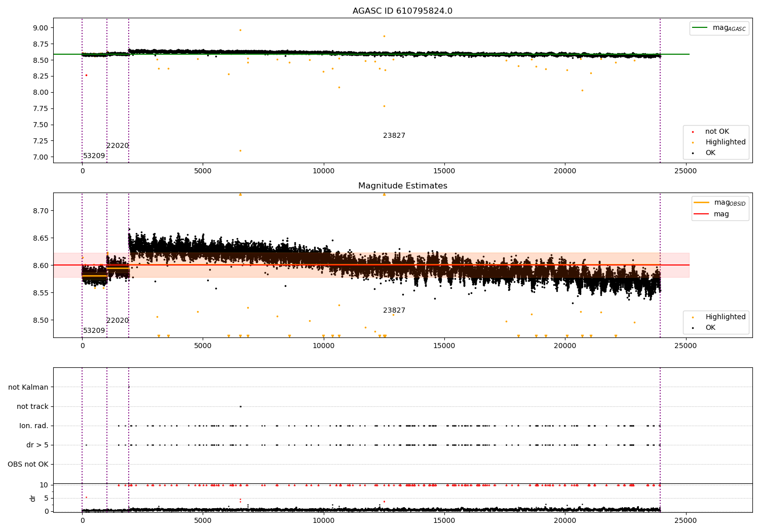Click the 5000 x-axis tick under the bottom plot
The image size is (760, 532).
coord(203,520)
